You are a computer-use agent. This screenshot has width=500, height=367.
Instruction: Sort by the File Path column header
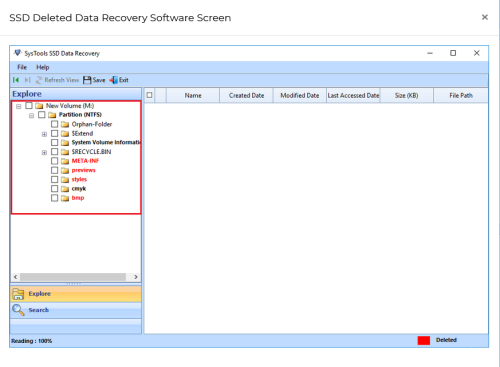[461, 95]
